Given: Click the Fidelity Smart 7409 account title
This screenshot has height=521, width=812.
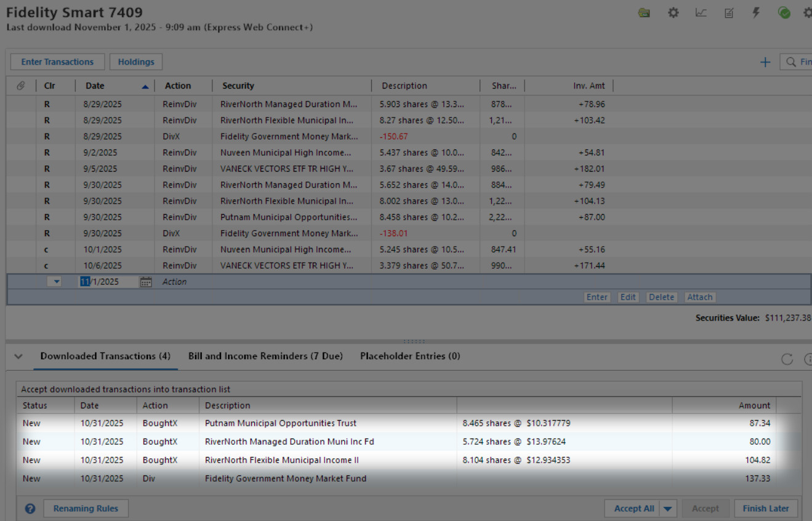Looking at the screenshot, I should tap(74, 12).
